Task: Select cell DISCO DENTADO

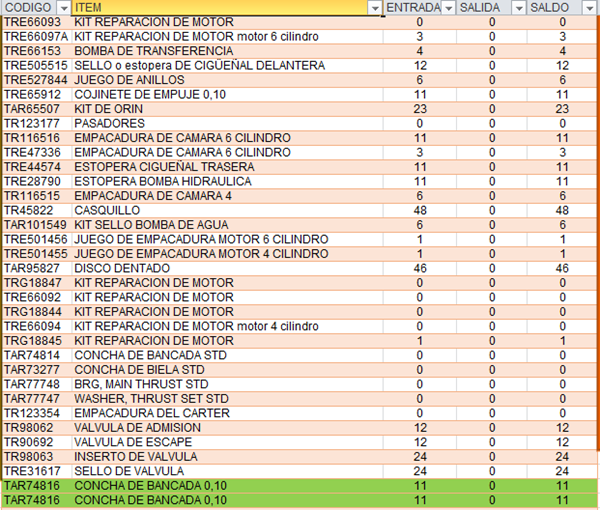Action: (x=227, y=269)
